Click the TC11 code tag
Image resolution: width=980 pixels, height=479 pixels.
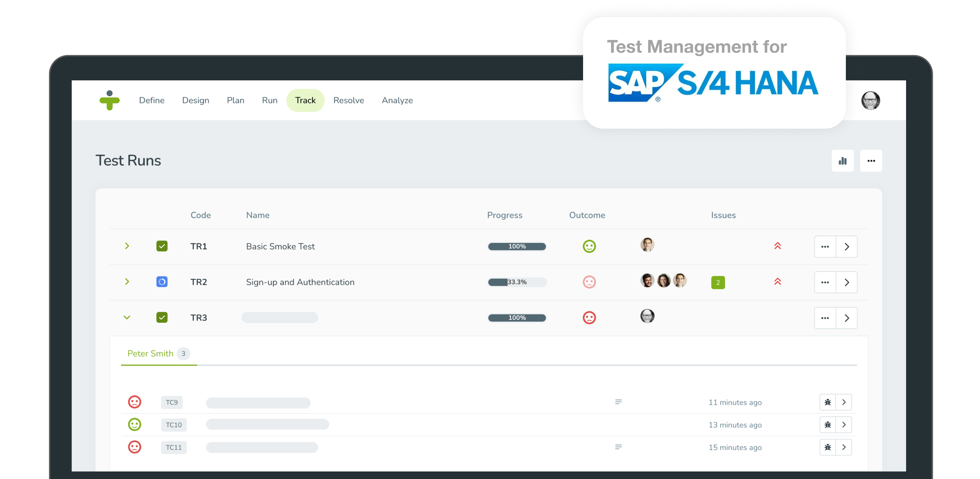173,448
